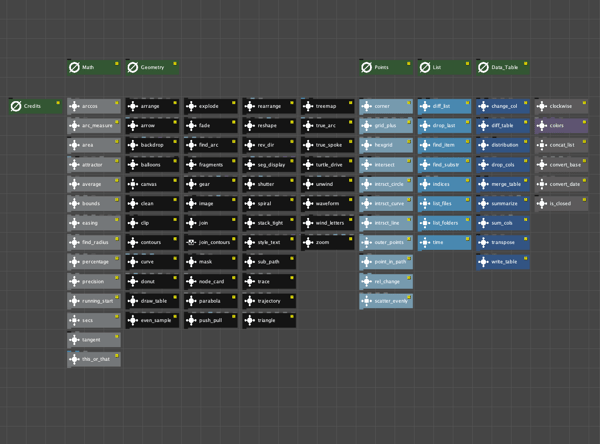Click the "secs" node label
Image resolution: width=600 pixels, height=444 pixels.
coord(88,320)
